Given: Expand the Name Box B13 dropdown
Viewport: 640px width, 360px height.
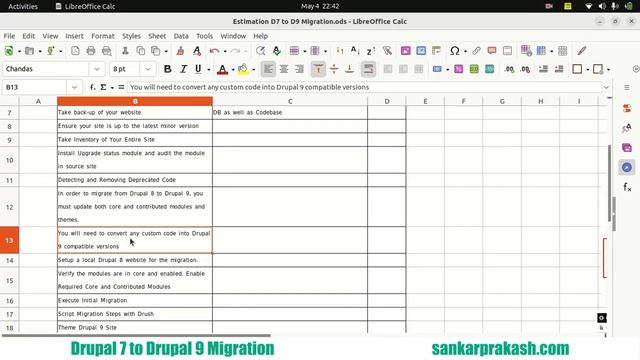Looking at the screenshot, I should 74,87.
